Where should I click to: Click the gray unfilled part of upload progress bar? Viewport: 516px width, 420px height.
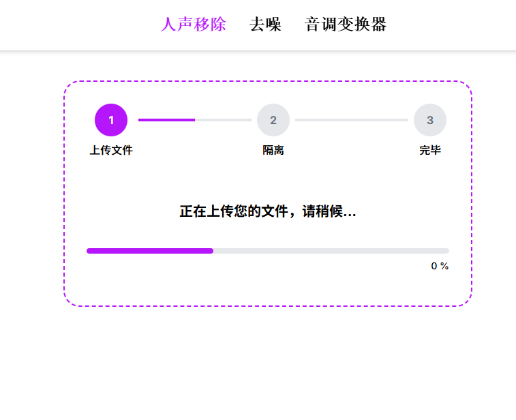[x=331, y=251]
